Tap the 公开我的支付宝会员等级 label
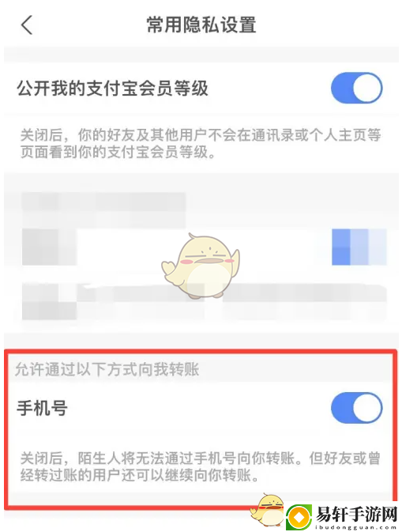This screenshot has width=402, height=532. point(112,89)
